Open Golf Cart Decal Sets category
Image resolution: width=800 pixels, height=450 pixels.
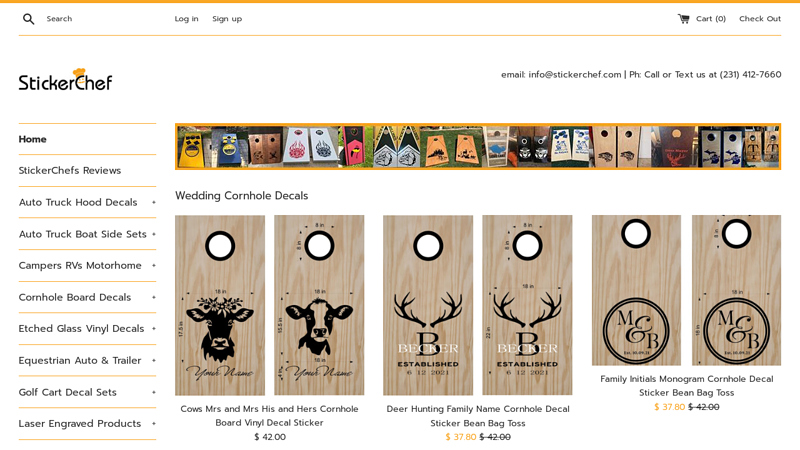(68, 392)
